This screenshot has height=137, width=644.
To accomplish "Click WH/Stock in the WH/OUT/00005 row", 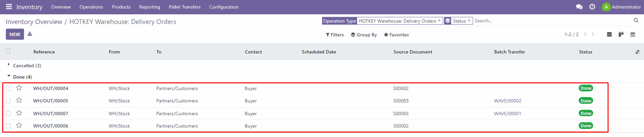I will [x=119, y=101].
